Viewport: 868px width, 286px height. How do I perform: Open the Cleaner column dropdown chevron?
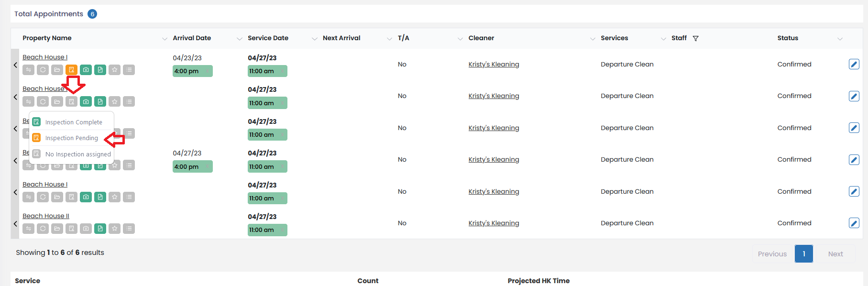click(593, 39)
